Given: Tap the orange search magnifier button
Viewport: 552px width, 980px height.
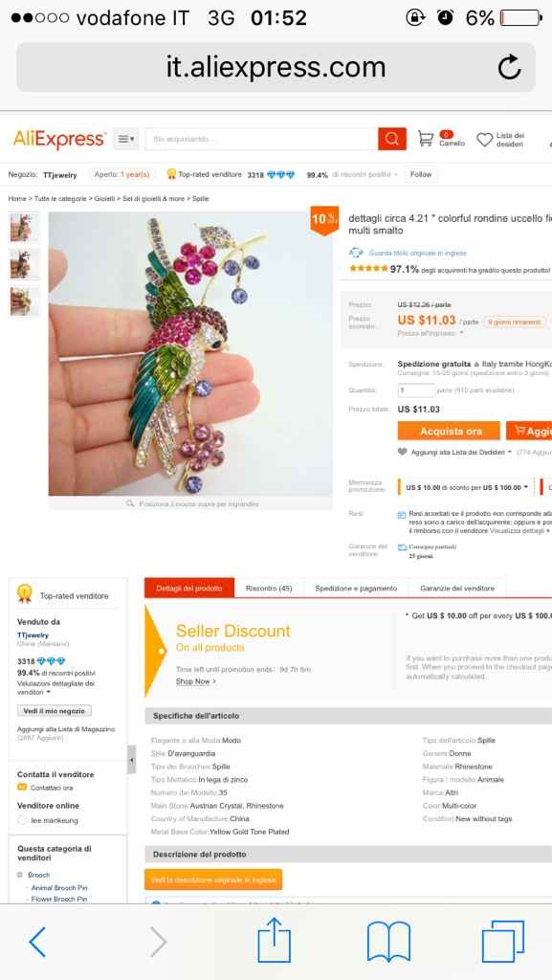Looking at the screenshot, I should point(392,139).
